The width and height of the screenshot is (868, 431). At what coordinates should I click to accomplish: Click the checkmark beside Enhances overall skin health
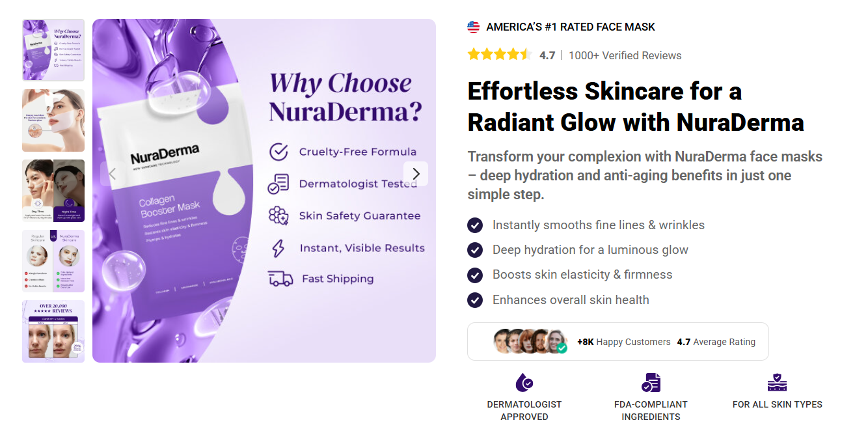[475, 300]
